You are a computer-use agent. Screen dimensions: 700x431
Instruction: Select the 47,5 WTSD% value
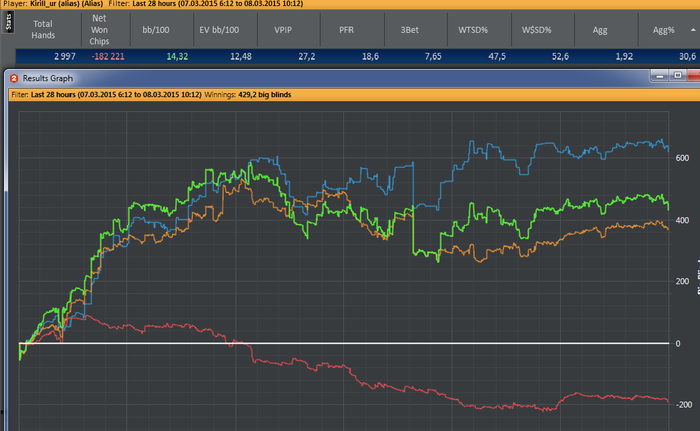497,57
